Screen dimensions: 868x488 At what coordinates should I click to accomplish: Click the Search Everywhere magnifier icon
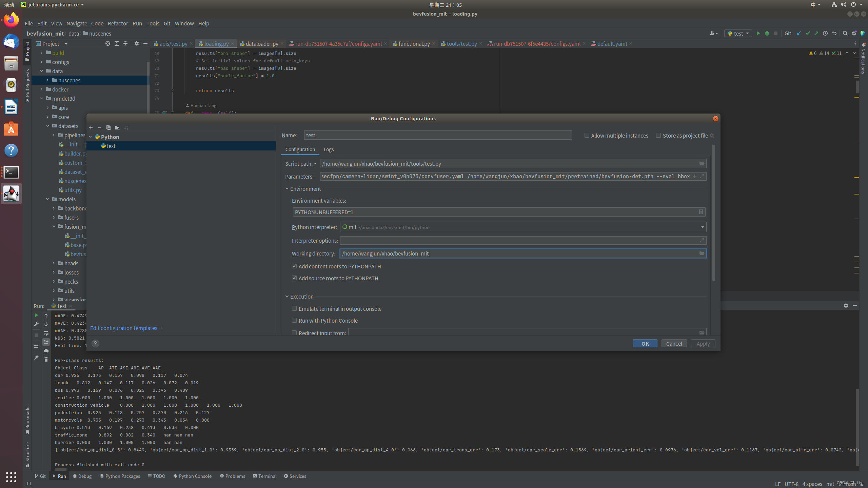[x=845, y=33]
